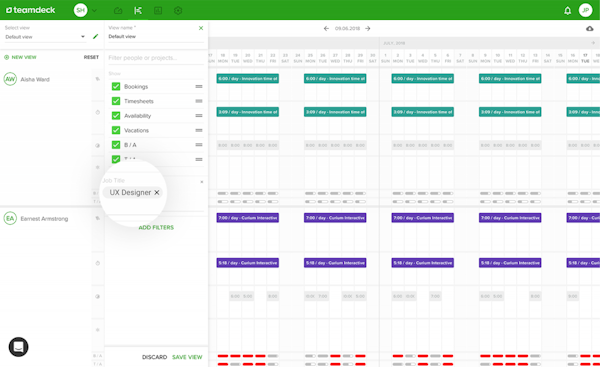Click the Filter people or projects field
Image resolution: width=600 pixels, height=367 pixels.
[156, 58]
